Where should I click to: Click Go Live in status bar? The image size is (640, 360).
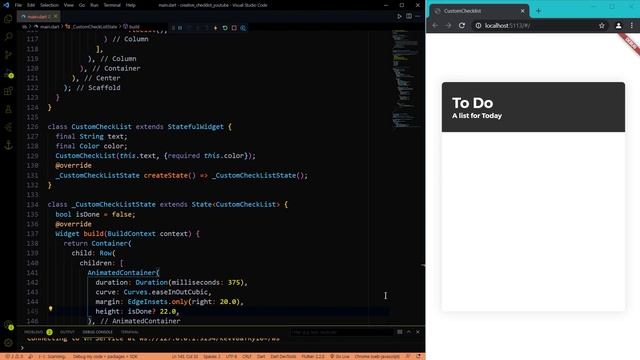coord(340,356)
